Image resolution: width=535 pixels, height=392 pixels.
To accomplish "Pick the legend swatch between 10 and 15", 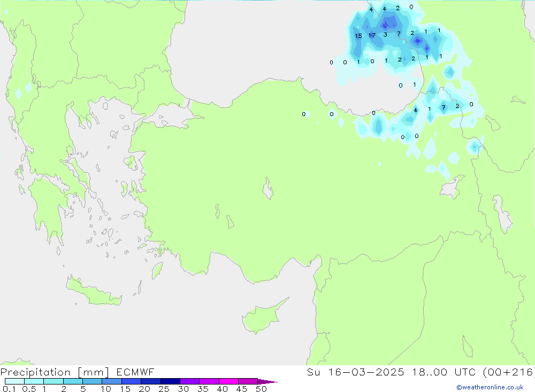I will 112,381.
